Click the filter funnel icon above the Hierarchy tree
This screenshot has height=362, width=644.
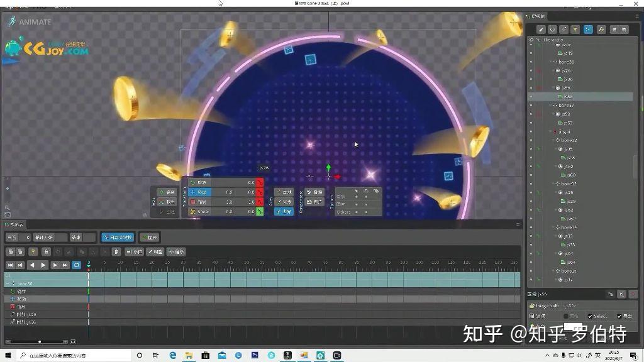click(x=575, y=29)
